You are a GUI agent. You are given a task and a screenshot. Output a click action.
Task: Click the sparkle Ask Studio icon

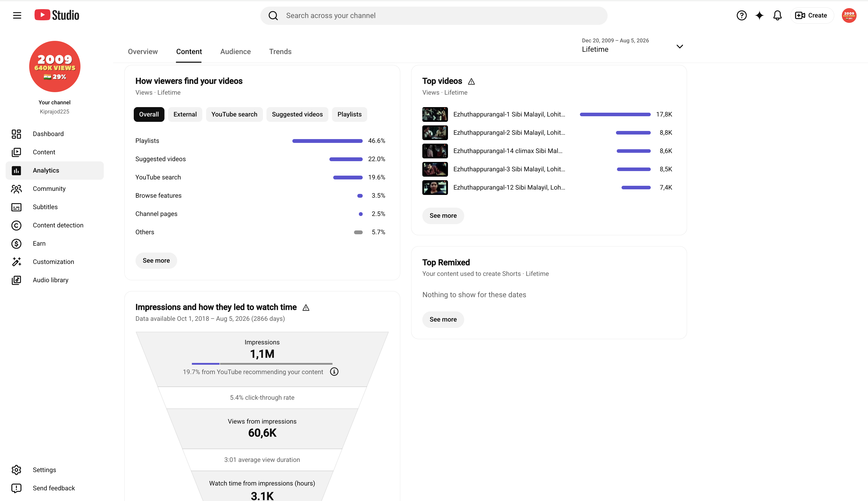click(759, 15)
